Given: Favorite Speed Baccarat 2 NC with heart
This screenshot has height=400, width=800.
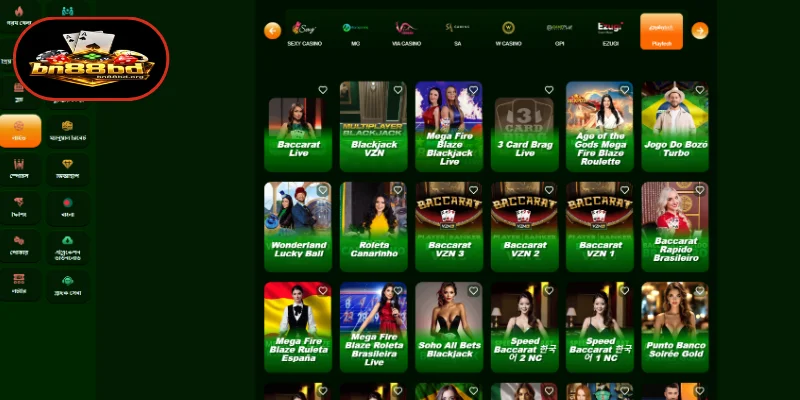Looking at the screenshot, I should [549, 290].
